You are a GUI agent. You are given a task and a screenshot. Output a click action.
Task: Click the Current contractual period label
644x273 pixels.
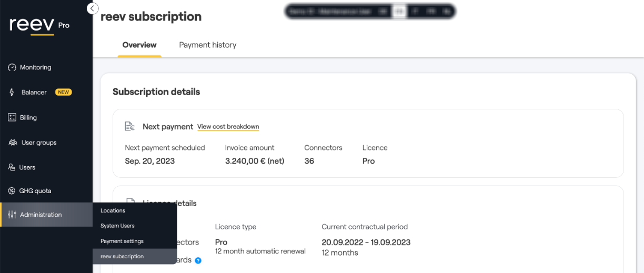[365, 227]
